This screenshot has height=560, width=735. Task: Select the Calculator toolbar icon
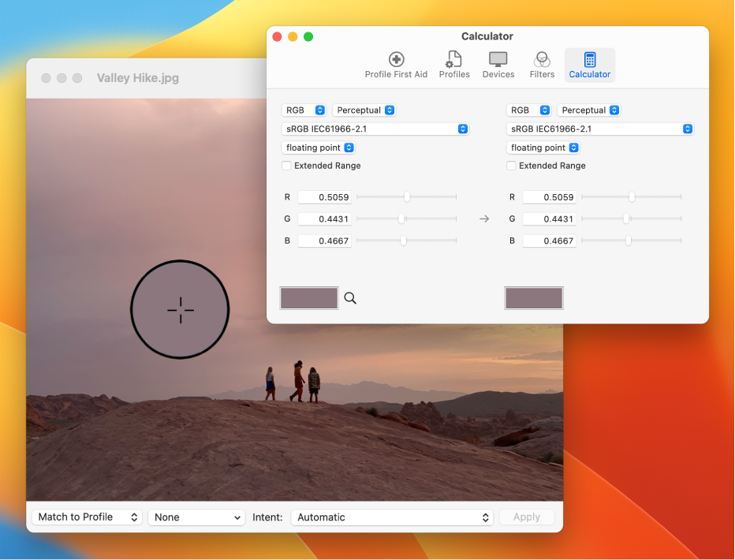click(590, 65)
